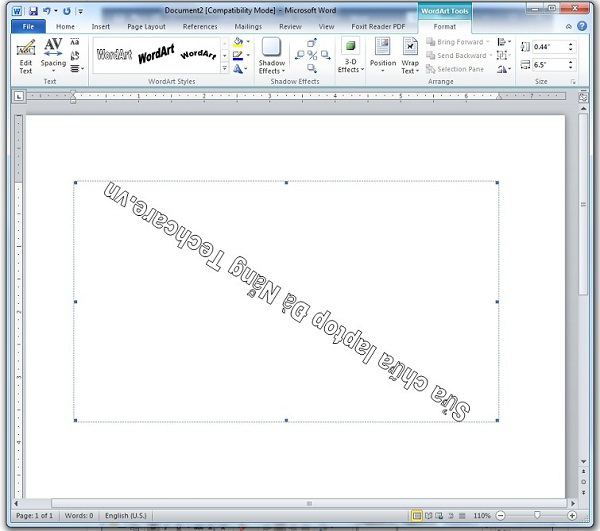Step the shape width value spinner
600x531 pixels.
pyautogui.click(x=571, y=65)
